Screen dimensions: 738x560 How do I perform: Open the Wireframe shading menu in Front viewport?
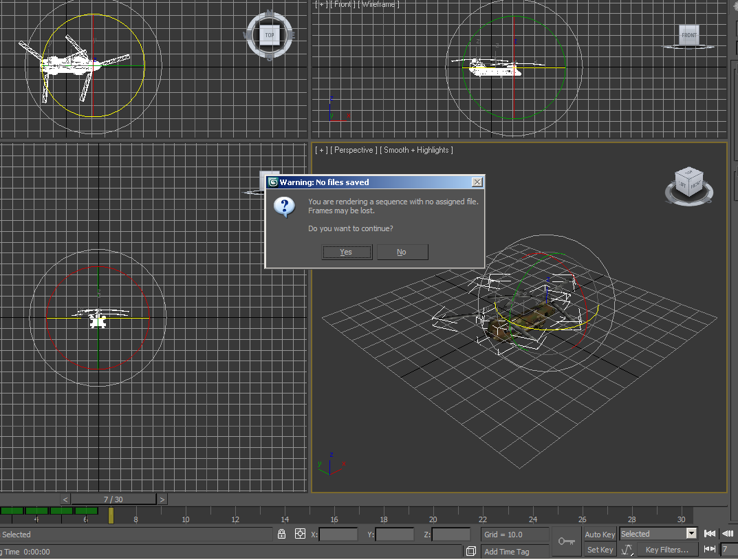pos(378,4)
